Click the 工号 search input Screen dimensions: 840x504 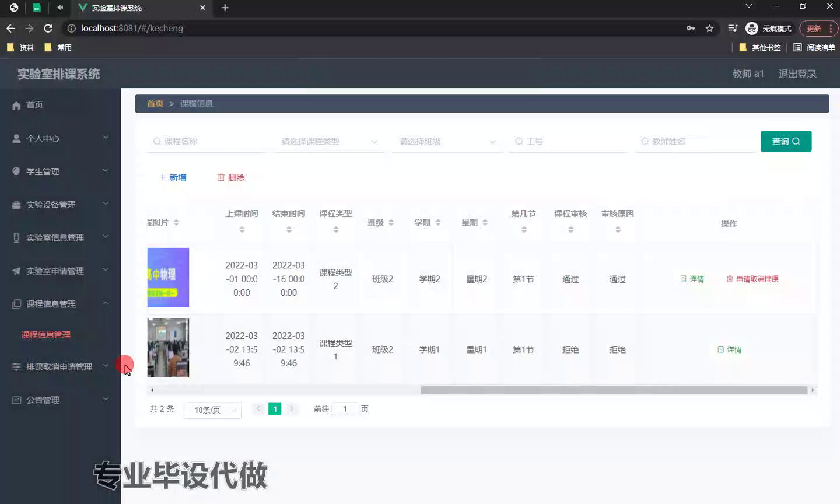tap(568, 141)
